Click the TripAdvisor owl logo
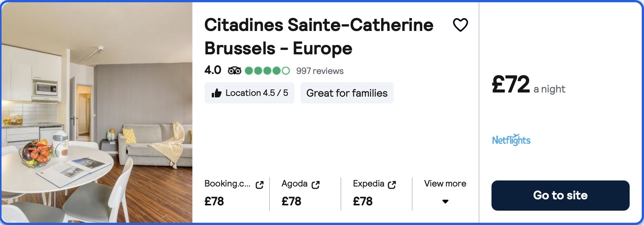Image resolution: width=644 pixels, height=225 pixels. click(x=234, y=71)
